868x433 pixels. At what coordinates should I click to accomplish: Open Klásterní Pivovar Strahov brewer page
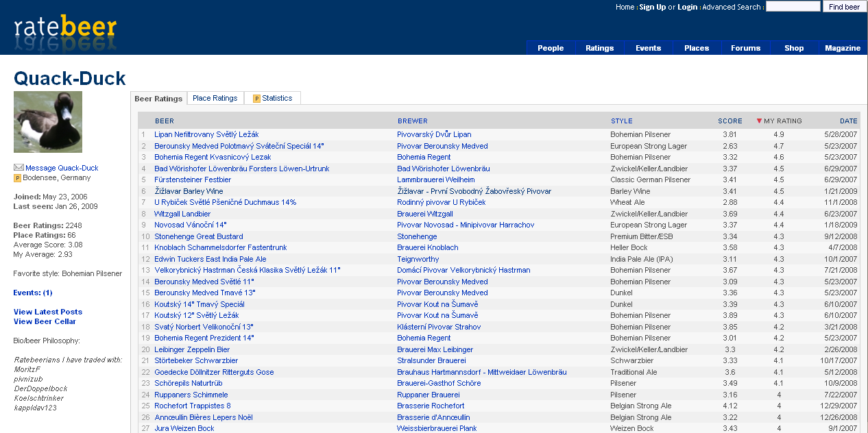[439, 327]
